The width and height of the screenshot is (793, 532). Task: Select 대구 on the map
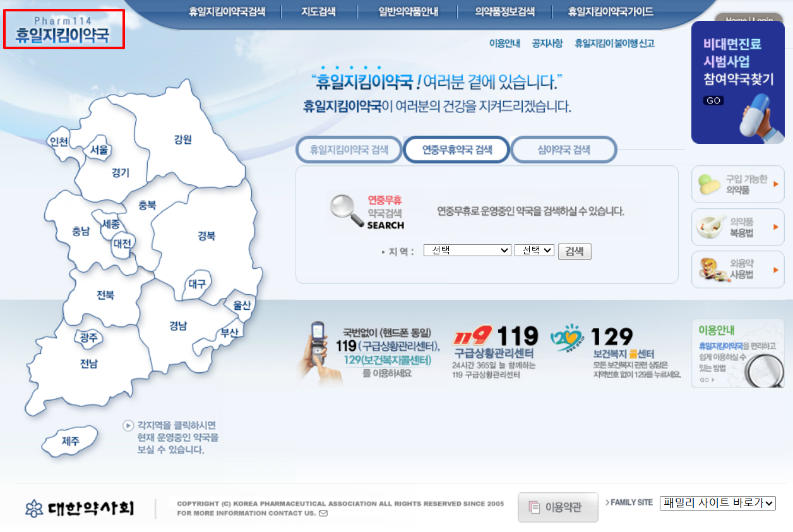tap(197, 285)
